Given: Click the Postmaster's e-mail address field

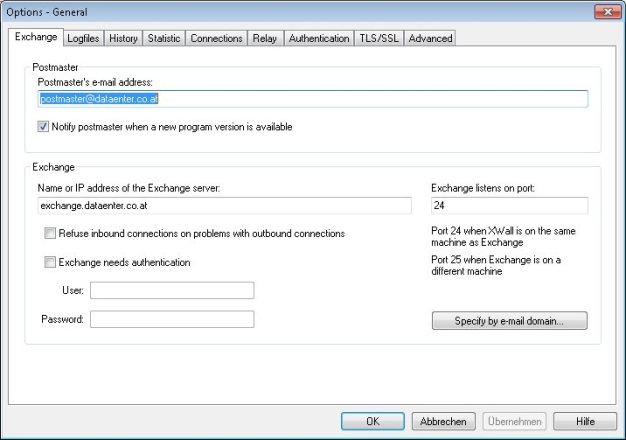Looking at the screenshot, I should 311,99.
